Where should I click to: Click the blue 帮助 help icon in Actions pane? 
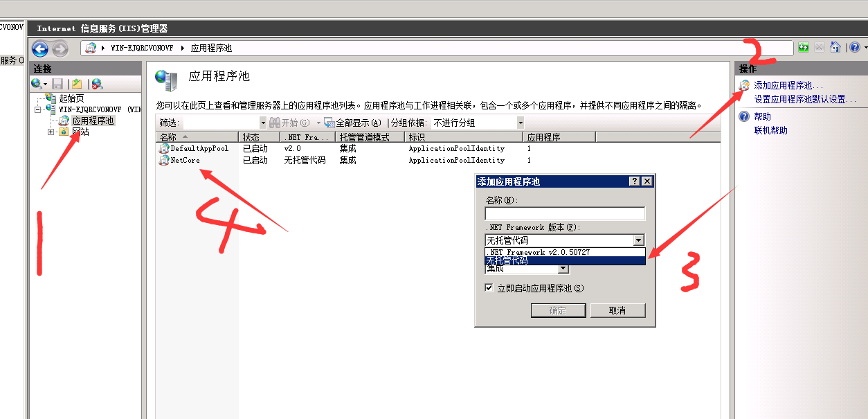point(744,116)
